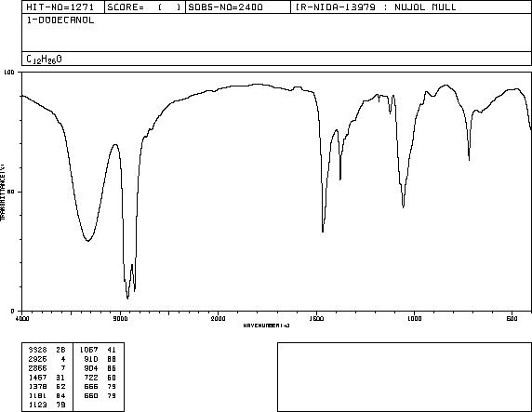Image resolution: width=532 pixels, height=412 pixels.
Task: Click the 2000 x-axis tick label
Action: click(219, 318)
